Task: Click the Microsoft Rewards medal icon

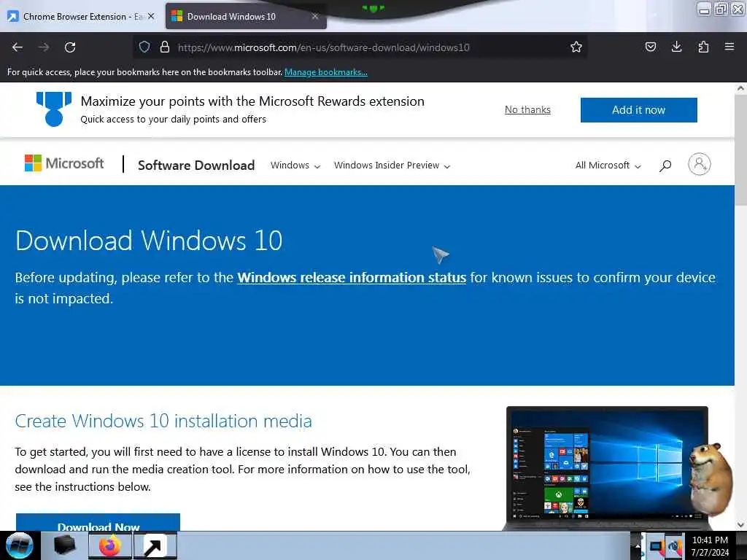Action: [x=54, y=109]
